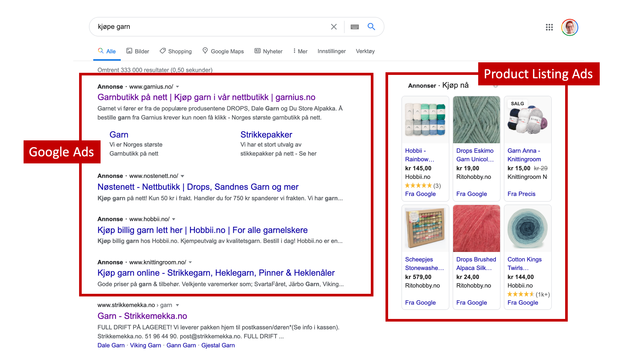This screenshot has width=617, height=364.
Task: Open the on-screen keyboard icon
Action: [355, 27]
